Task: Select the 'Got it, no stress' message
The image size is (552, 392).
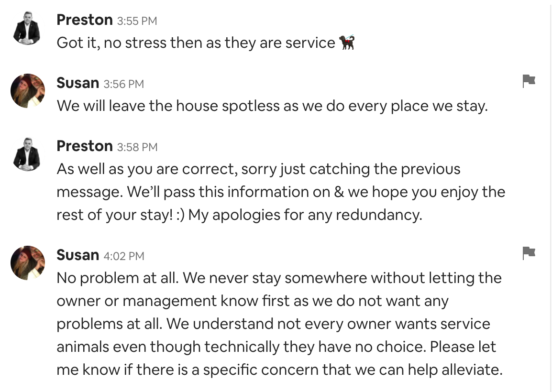Action: [x=206, y=43]
